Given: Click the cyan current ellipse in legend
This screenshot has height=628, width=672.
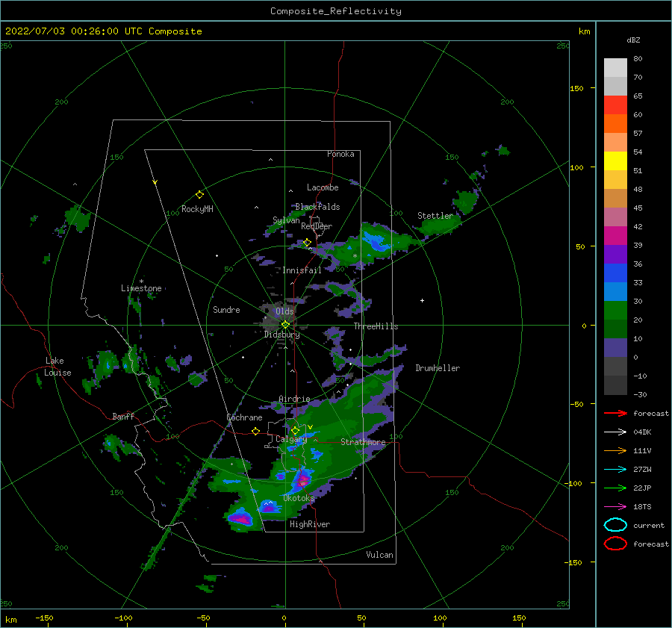Looking at the screenshot, I should pos(615,525).
